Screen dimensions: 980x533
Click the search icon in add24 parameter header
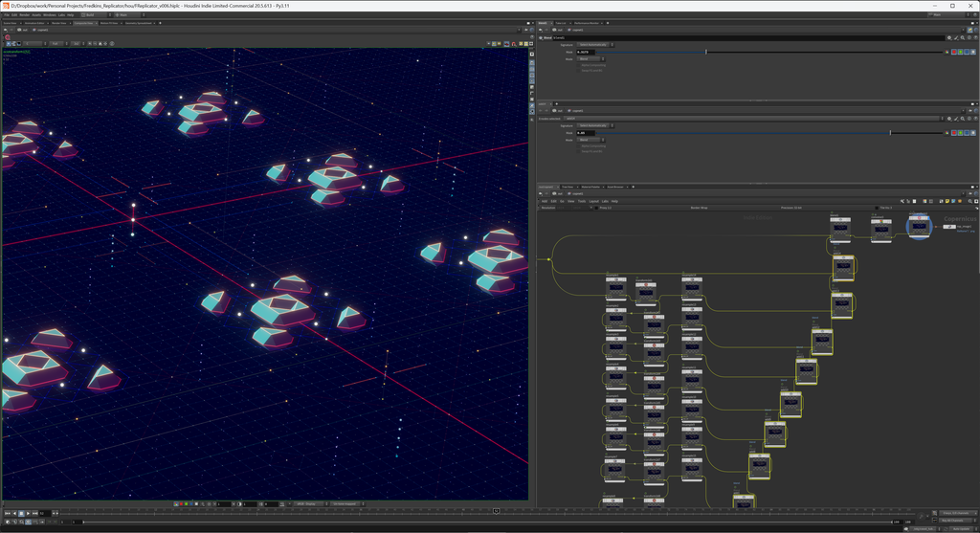pos(963,119)
